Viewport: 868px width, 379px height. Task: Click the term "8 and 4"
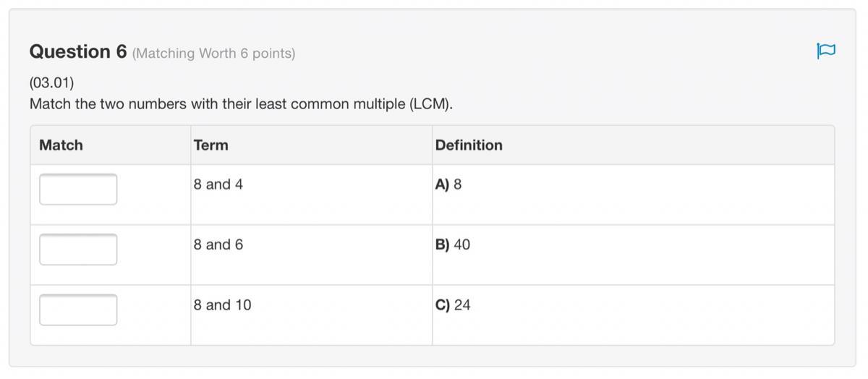tap(218, 184)
